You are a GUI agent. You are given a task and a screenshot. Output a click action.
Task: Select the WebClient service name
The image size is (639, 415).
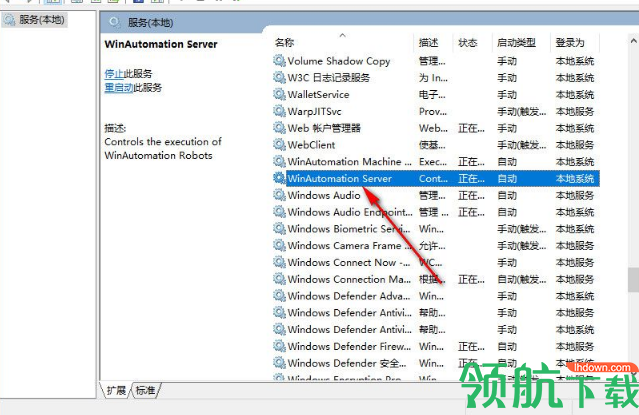tap(311, 145)
